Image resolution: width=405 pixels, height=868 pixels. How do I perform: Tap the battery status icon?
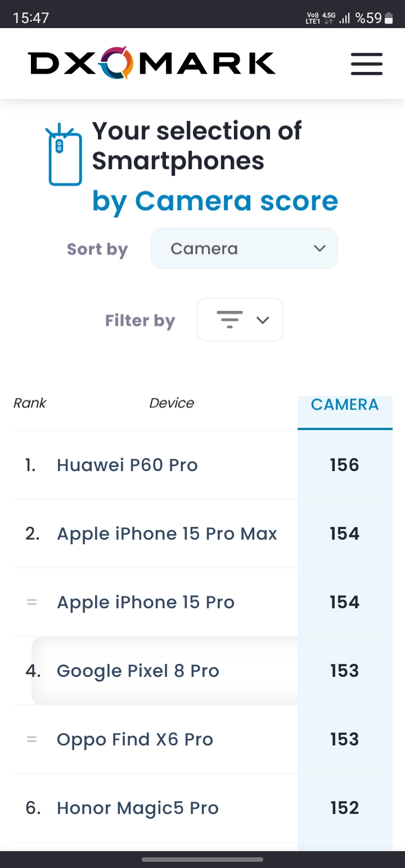pyautogui.click(x=389, y=18)
